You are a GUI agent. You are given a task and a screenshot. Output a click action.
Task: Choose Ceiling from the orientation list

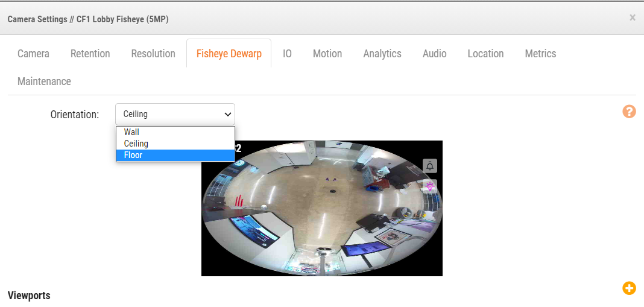[175, 144]
